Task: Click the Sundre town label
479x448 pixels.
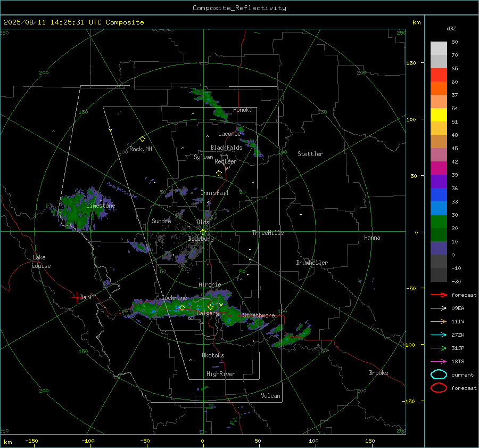Action: tap(161, 221)
